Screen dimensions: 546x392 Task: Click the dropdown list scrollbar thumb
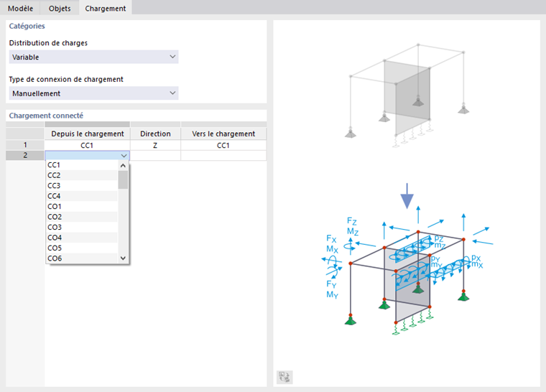coord(123,179)
